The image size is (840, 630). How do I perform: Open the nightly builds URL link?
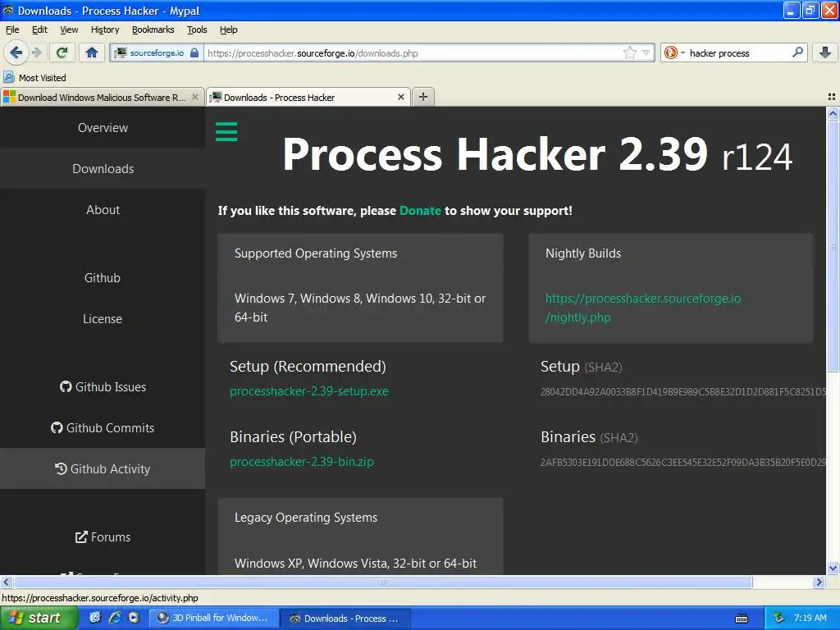(643, 308)
